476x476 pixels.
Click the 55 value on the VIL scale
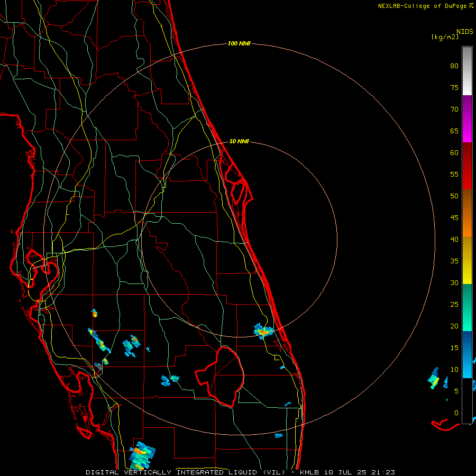click(x=454, y=174)
